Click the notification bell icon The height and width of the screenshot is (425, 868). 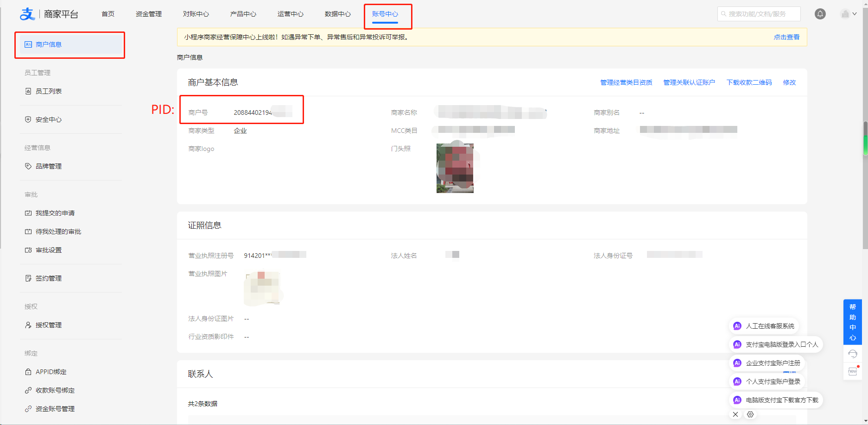tap(820, 14)
